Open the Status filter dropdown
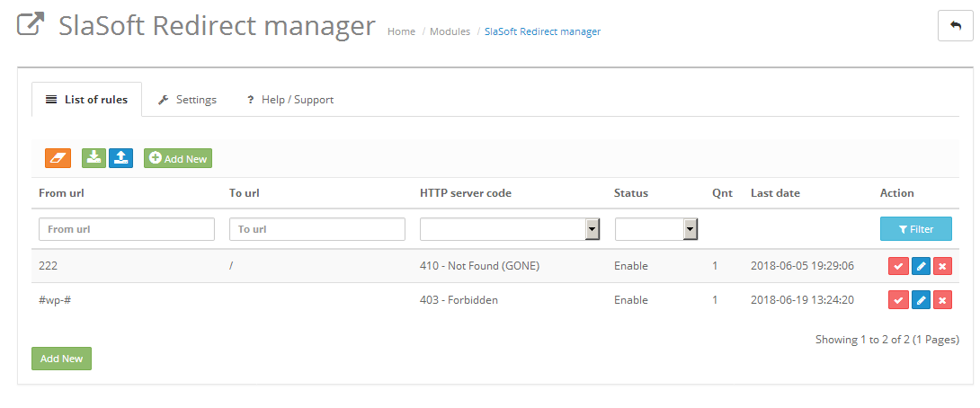The width and height of the screenshot is (980, 408). pyautogui.click(x=656, y=229)
